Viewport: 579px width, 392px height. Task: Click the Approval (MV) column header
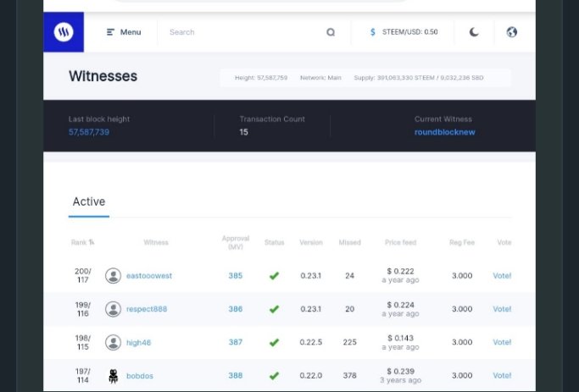click(236, 242)
